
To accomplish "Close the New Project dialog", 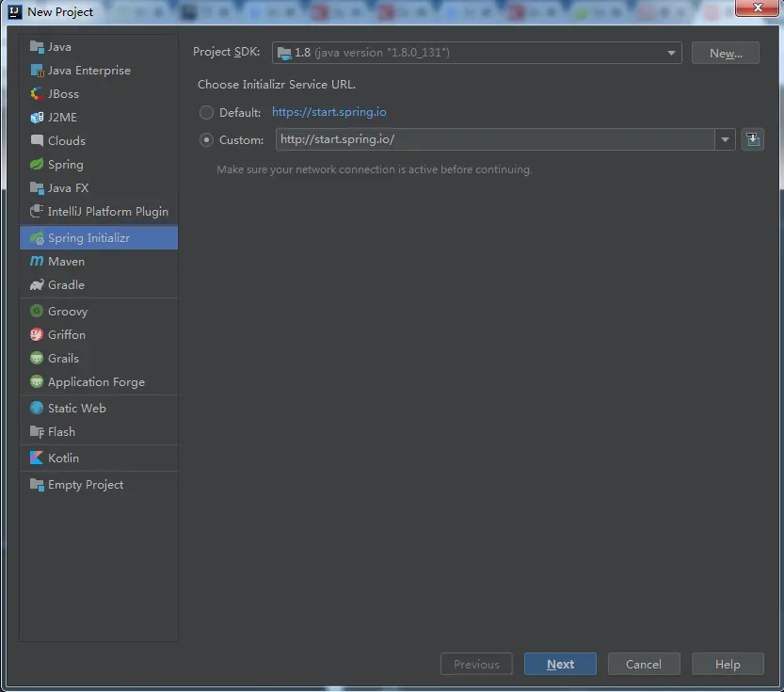I will pyautogui.click(x=757, y=8).
